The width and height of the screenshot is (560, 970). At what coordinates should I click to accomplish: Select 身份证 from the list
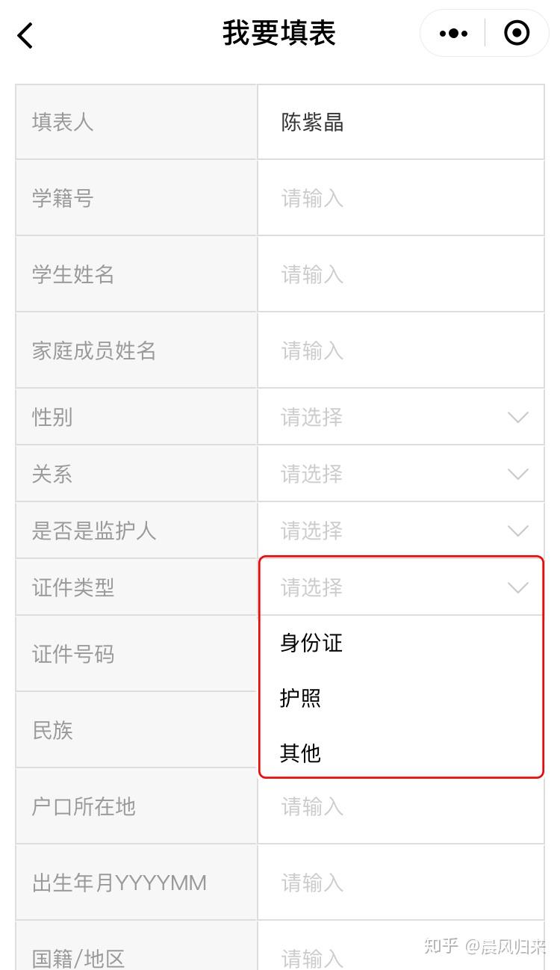coord(311,643)
